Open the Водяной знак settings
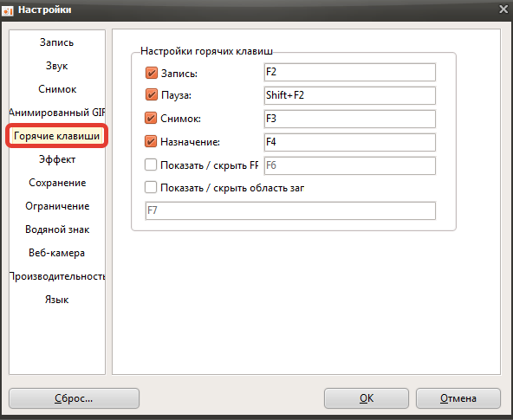513x420 pixels. click(x=57, y=229)
